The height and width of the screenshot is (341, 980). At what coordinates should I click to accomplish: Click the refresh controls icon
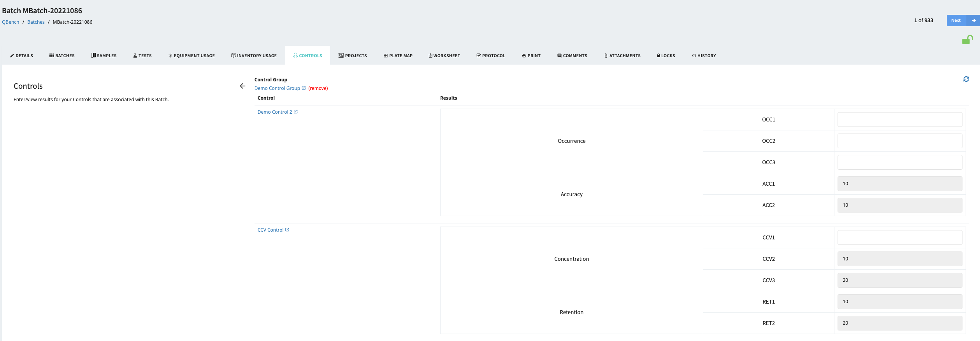tap(966, 79)
